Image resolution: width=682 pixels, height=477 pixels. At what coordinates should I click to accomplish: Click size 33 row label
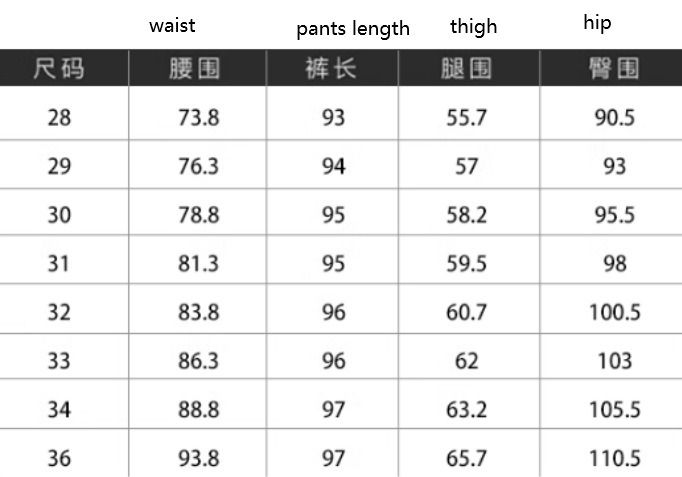click(x=59, y=361)
